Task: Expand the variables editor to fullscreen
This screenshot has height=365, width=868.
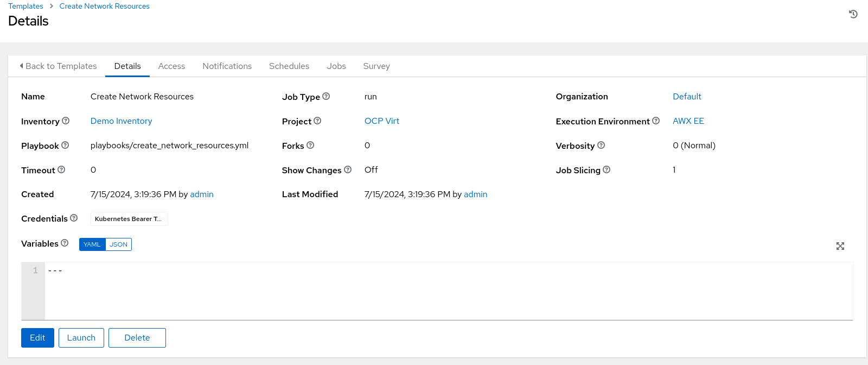Action: point(840,246)
